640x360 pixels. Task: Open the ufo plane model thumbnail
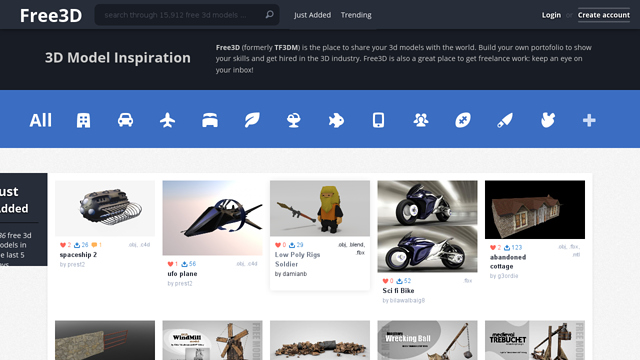pos(212,218)
